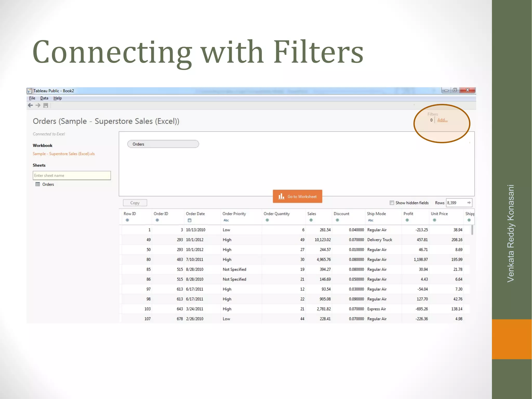Select the Orders table pill in the canvas
532x399 pixels.
pyautogui.click(x=163, y=144)
